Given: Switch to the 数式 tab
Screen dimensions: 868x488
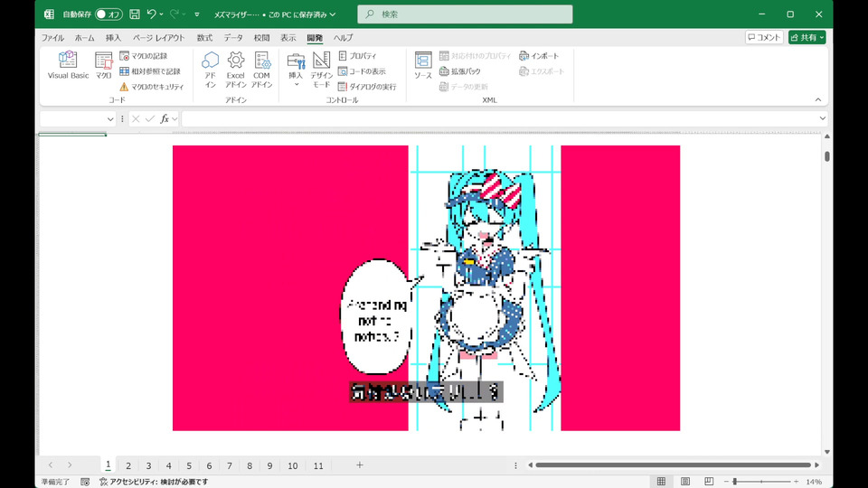Looking at the screenshot, I should (x=204, y=38).
